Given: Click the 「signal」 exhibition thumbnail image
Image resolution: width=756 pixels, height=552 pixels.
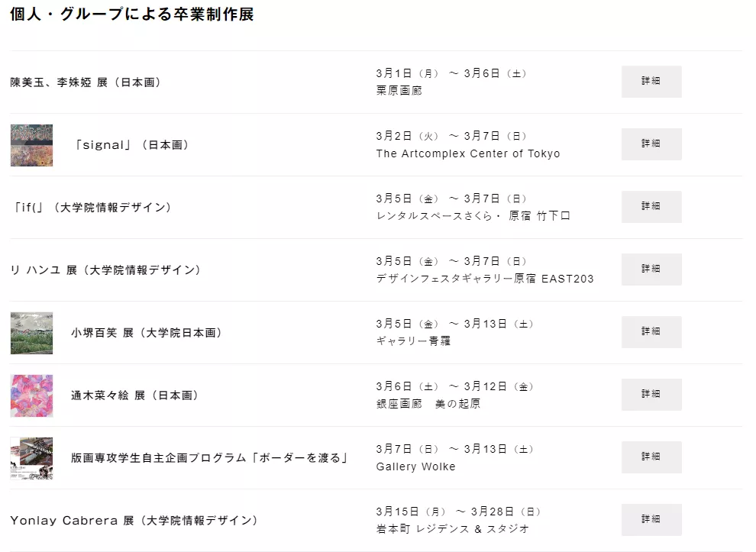Looking at the screenshot, I should 31,145.
